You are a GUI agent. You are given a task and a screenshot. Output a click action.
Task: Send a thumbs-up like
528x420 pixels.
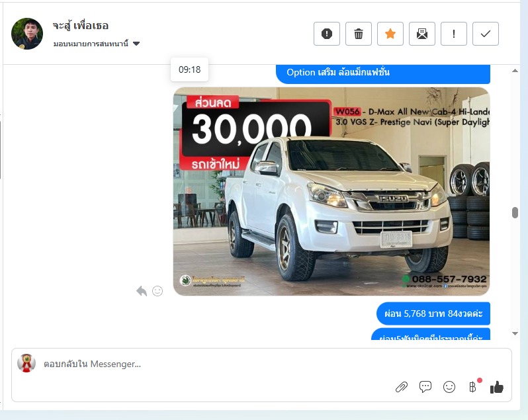(497, 387)
